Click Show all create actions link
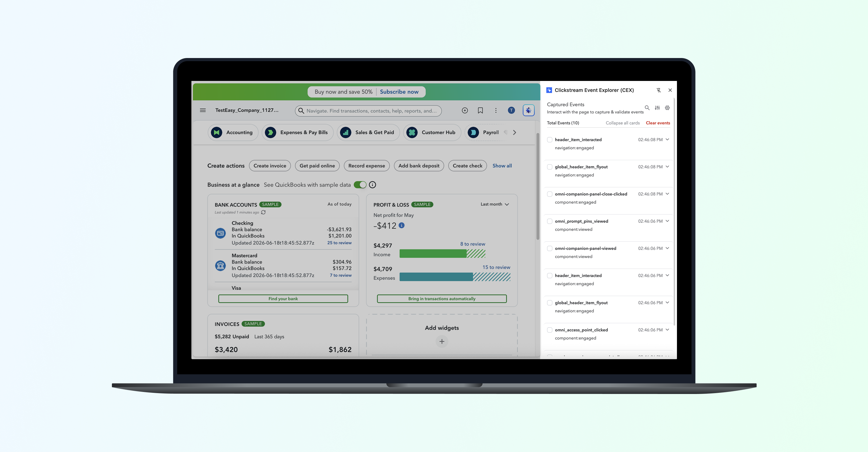 [502, 166]
